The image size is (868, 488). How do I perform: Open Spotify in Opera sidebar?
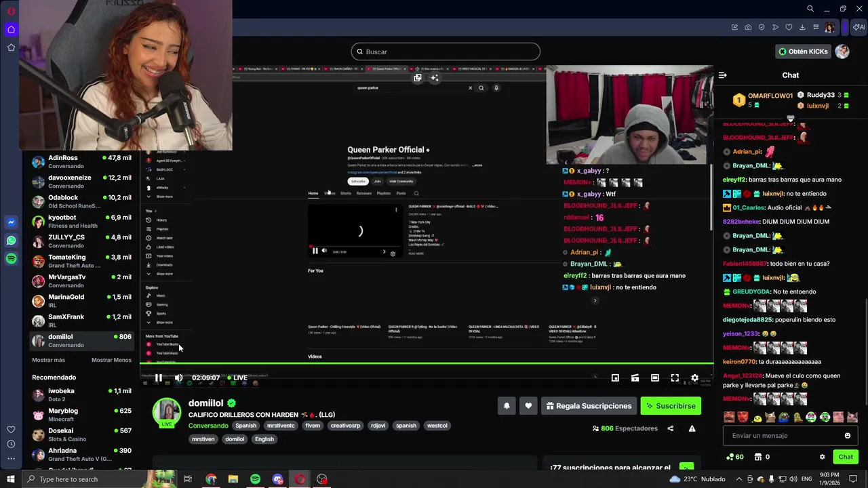click(x=11, y=259)
